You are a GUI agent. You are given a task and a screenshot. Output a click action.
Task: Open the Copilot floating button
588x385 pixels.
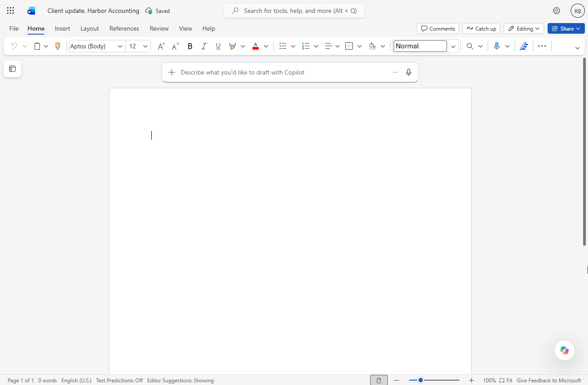pyautogui.click(x=564, y=350)
